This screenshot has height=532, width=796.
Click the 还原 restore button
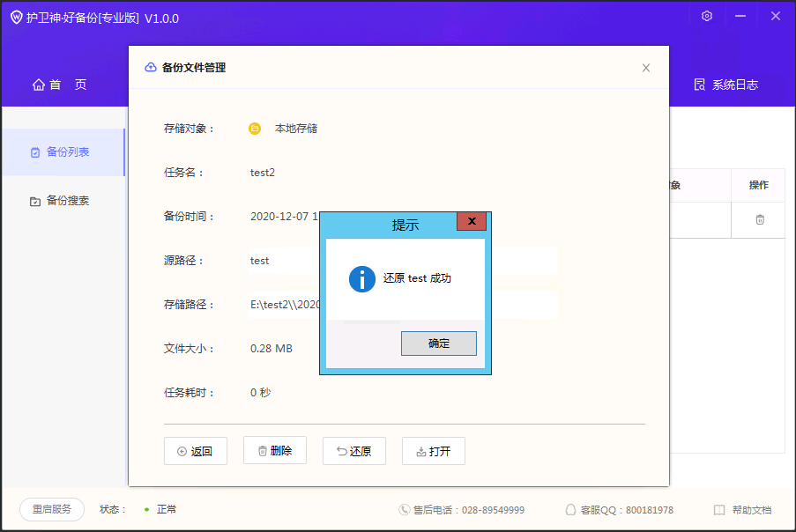click(x=353, y=451)
